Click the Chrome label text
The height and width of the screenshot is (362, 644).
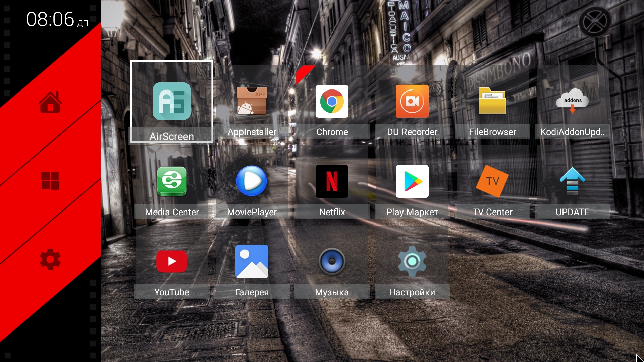click(x=332, y=132)
